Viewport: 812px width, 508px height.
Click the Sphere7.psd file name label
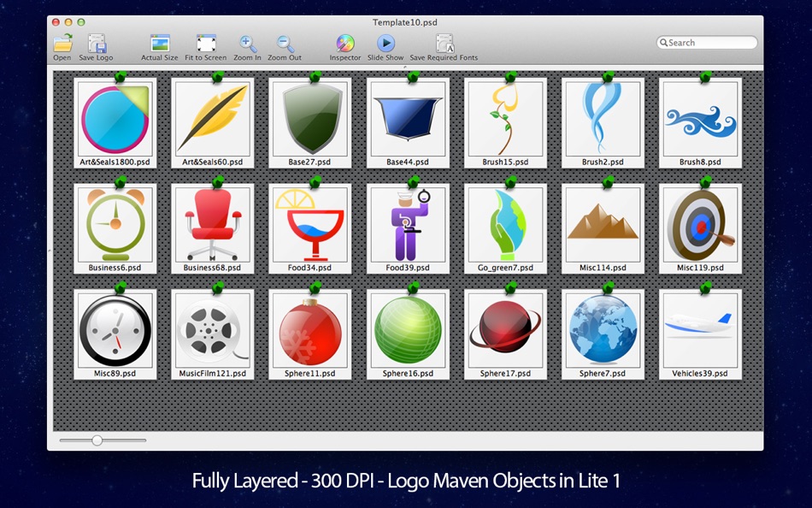click(603, 373)
